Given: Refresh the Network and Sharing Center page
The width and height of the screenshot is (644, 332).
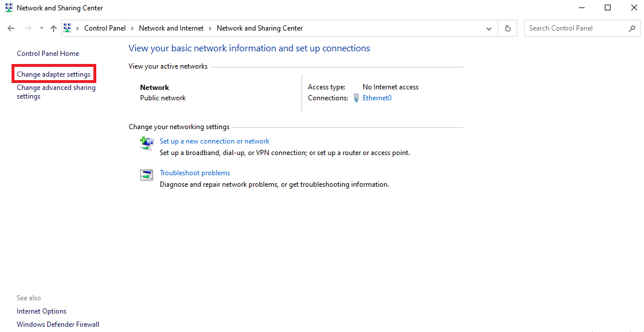Looking at the screenshot, I should click(507, 28).
